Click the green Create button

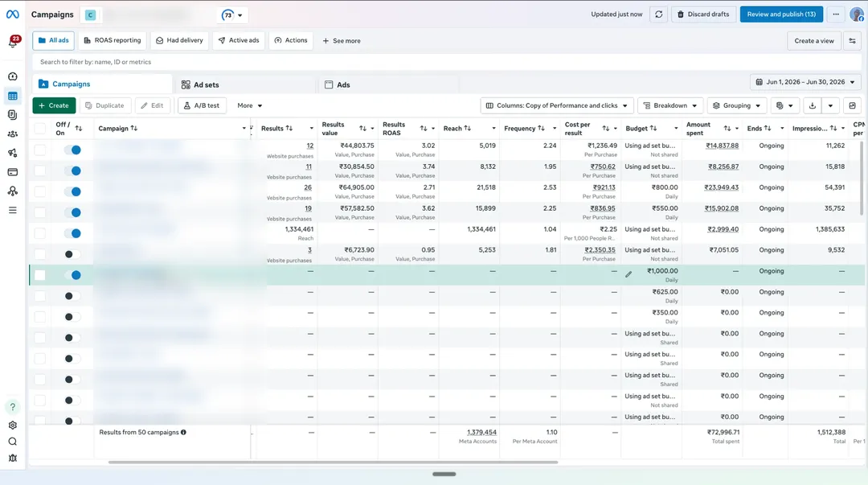click(55, 106)
